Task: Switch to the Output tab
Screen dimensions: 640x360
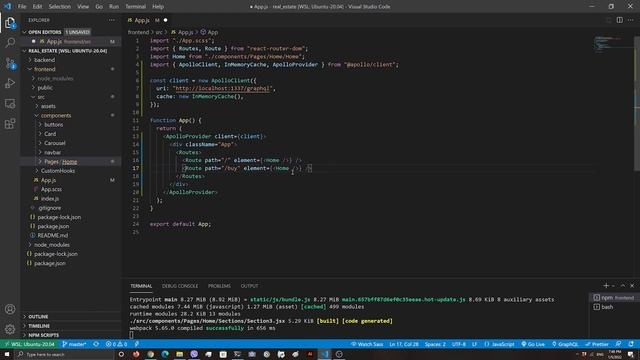Action: (249, 286)
